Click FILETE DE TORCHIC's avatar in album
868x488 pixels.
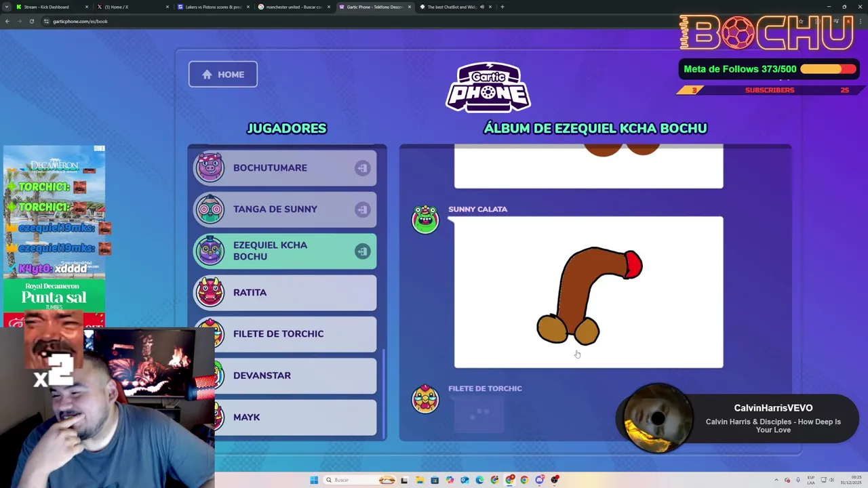point(425,399)
